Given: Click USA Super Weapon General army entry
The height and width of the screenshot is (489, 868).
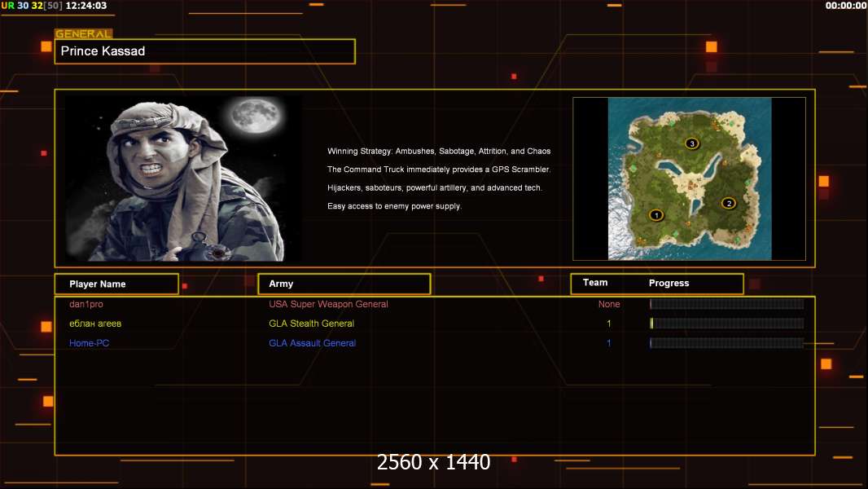Looking at the screenshot, I should (328, 304).
